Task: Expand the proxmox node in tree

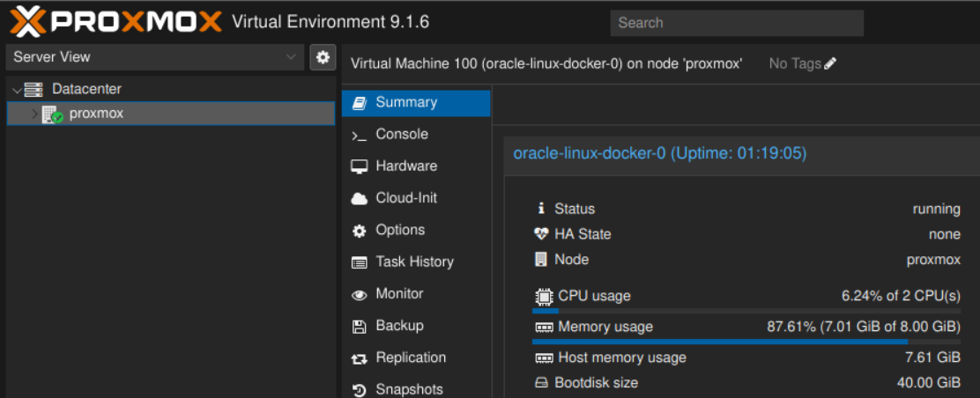Action: point(34,114)
